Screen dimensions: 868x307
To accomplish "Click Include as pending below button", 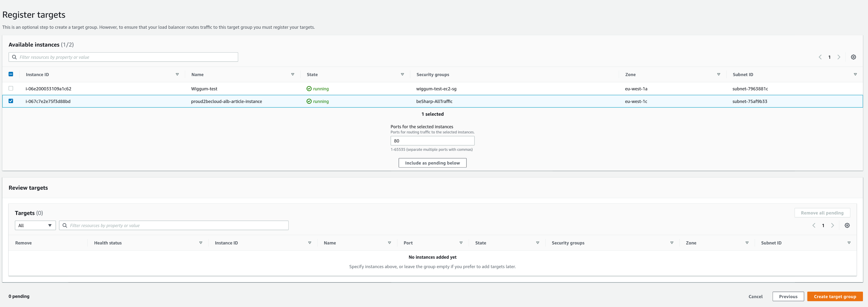I will (x=432, y=163).
